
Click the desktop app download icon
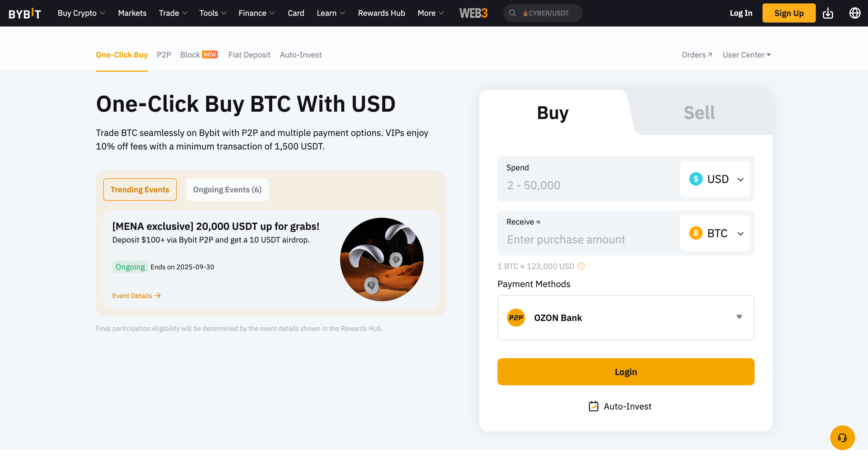pos(828,13)
